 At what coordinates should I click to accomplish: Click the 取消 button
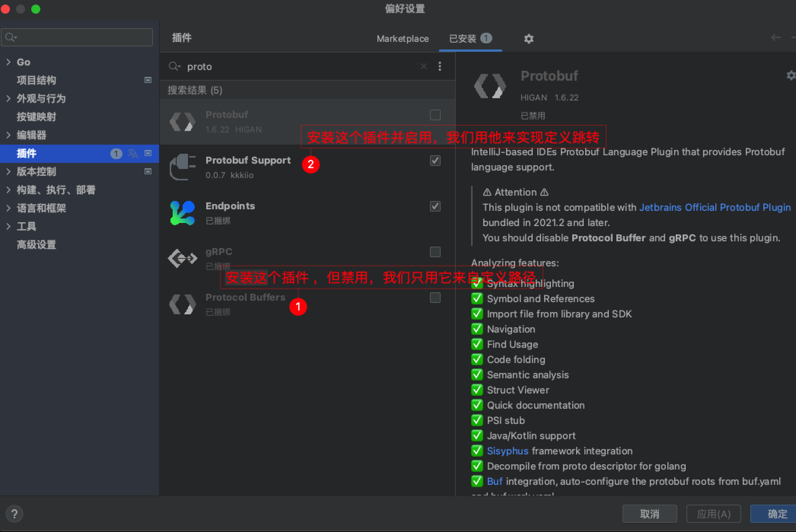(x=649, y=514)
